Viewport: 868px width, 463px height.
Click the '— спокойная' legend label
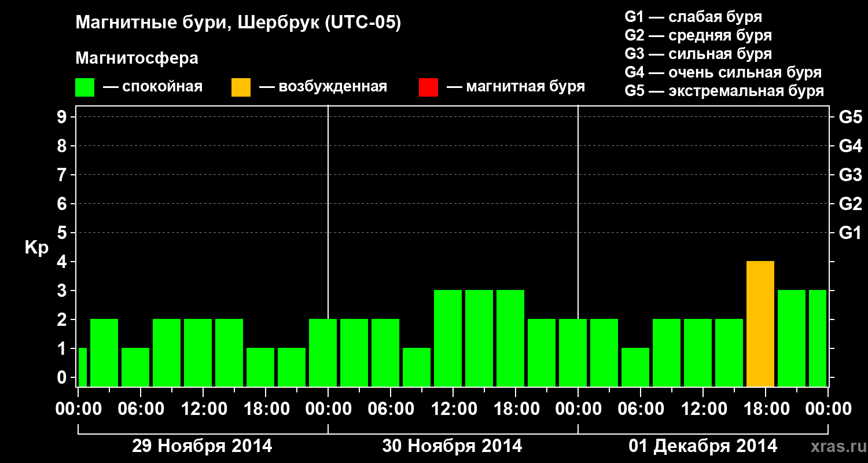coord(153,87)
